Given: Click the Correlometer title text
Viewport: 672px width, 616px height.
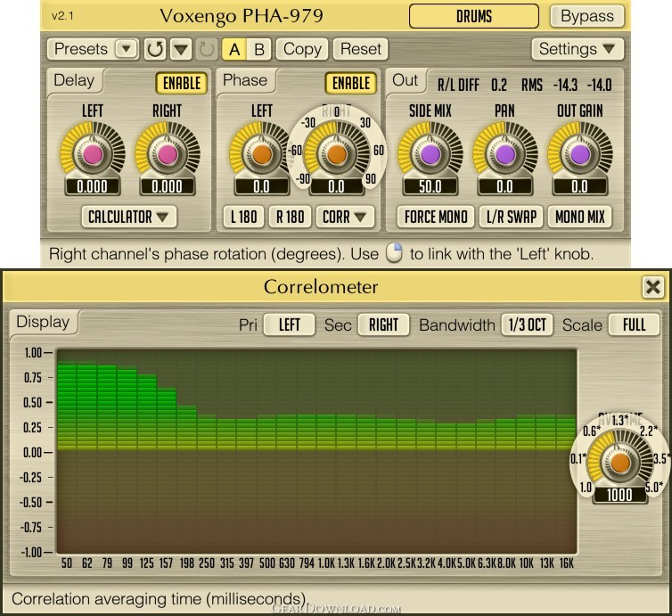Looking at the screenshot, I should tap(321, 287).
